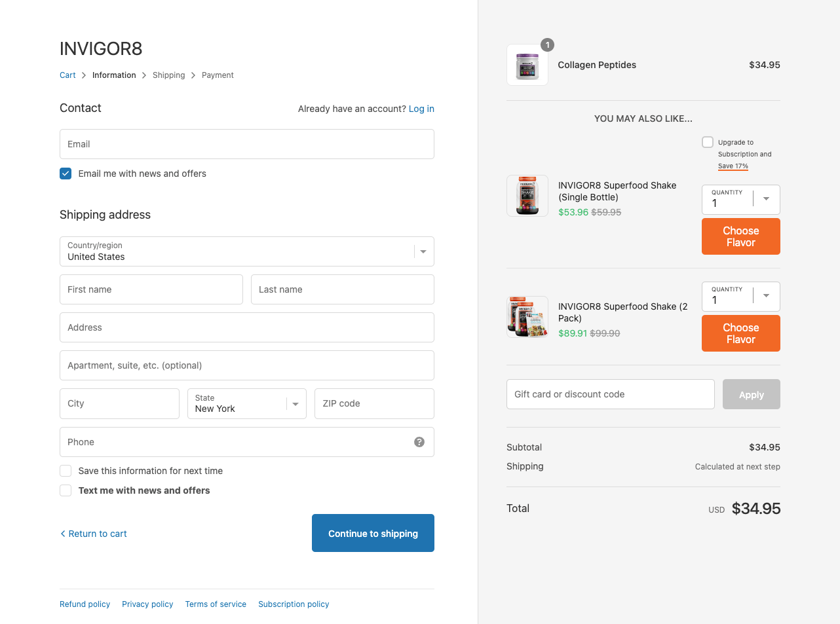840x624 pixels.
Task: Open the Subscription policy link
Action: [294, 604]
